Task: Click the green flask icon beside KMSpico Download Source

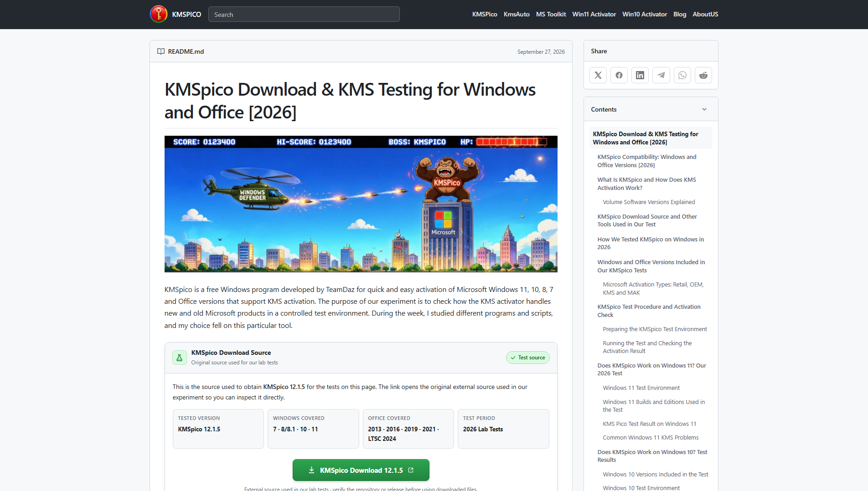Action: pyautogui.click(x=180, y=358)
